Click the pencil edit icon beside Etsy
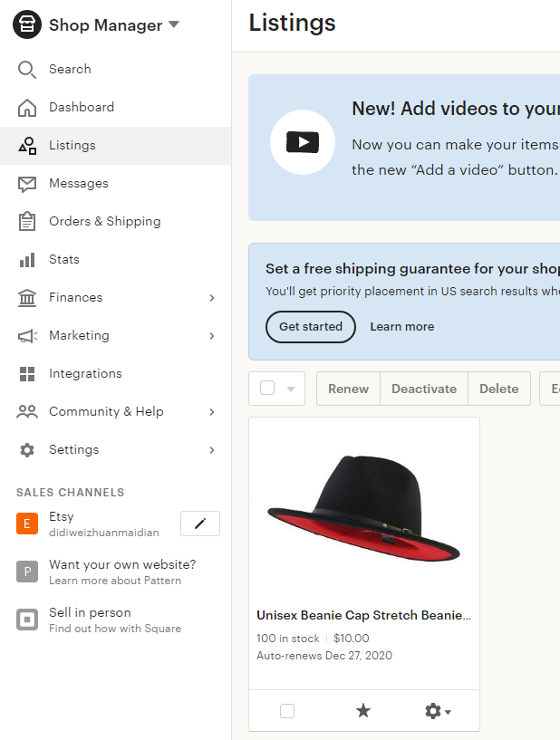Image resolution: width=560 pixels, height=740 pixels. [x=200, y=524]
